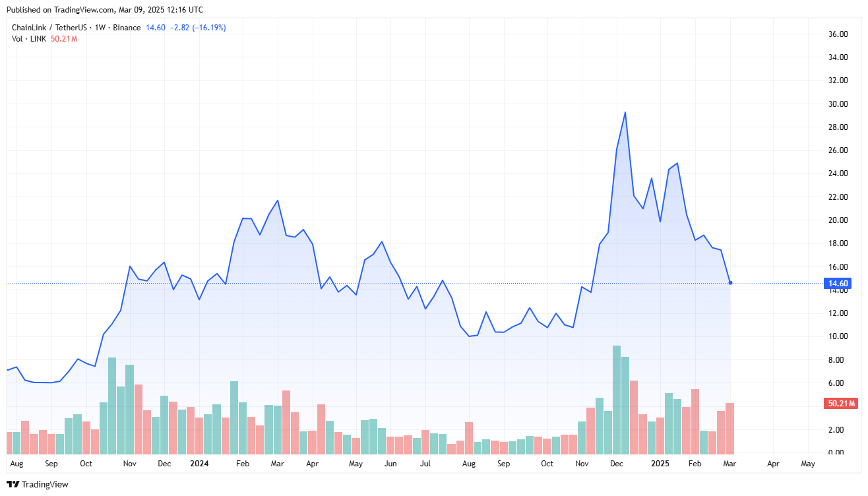Click the 14.60 last price in header
Screen dimensions: 868x496
point(156,28)
